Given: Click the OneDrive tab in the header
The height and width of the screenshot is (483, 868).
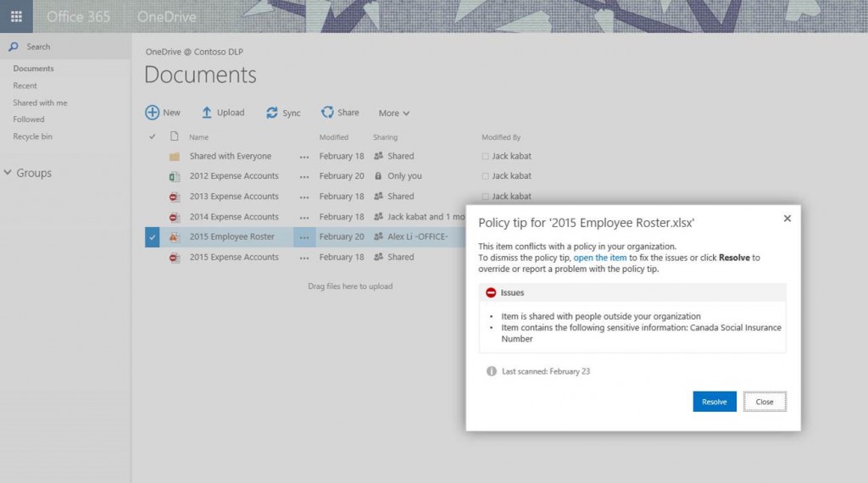Looking at the screenshot, I should coord(167,17).
